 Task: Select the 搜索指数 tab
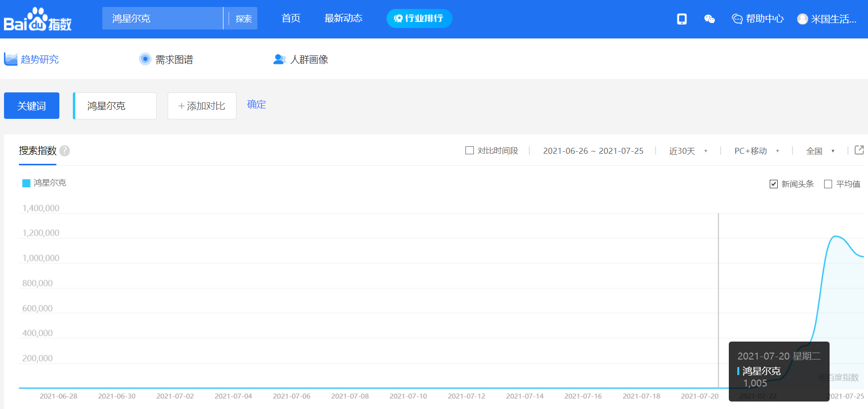(38, 150)
